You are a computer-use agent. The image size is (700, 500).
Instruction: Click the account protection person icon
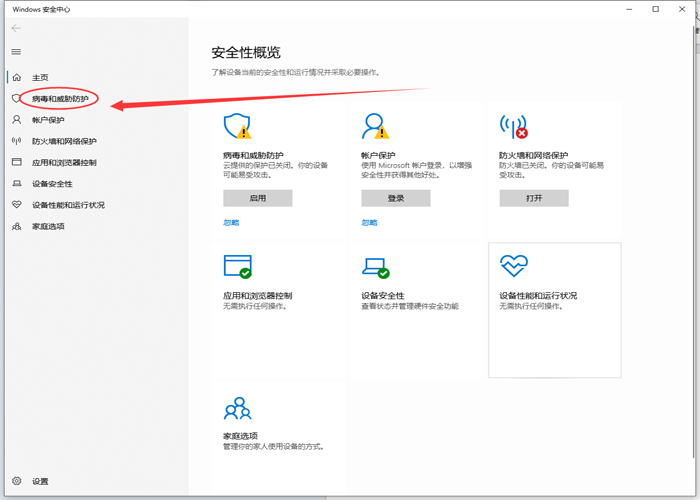(x=375, y=126)
